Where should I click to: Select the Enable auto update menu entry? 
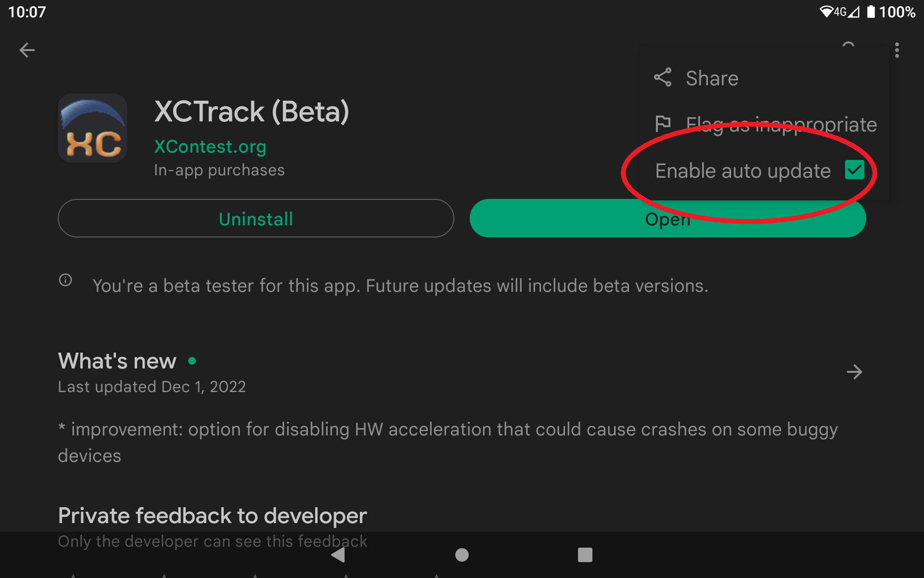[x=743, y=171]
